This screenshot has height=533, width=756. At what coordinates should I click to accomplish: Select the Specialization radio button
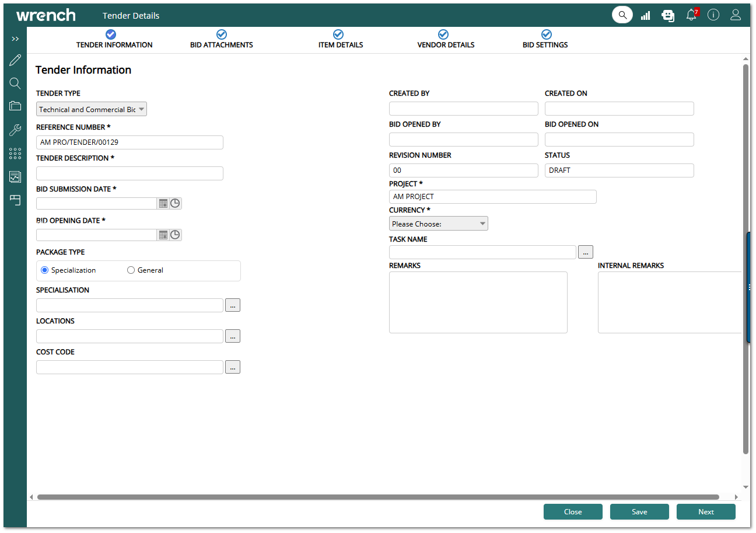tap(45, 270)
